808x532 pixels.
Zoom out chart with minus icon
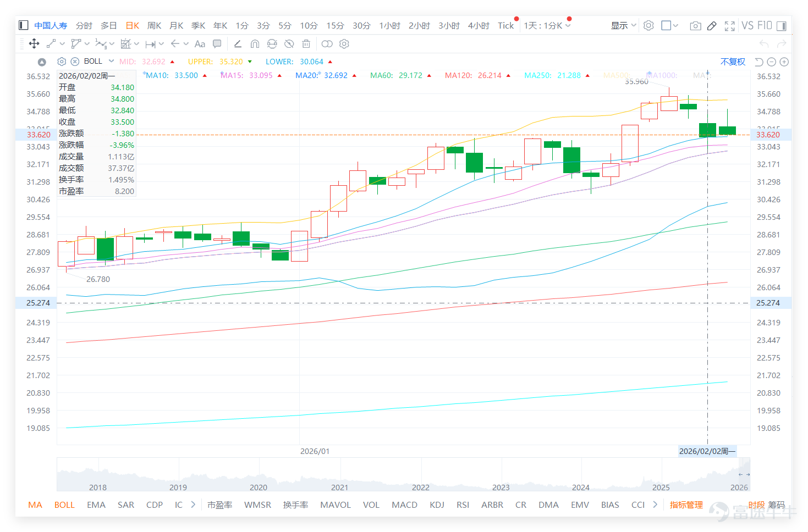[772, 62]
